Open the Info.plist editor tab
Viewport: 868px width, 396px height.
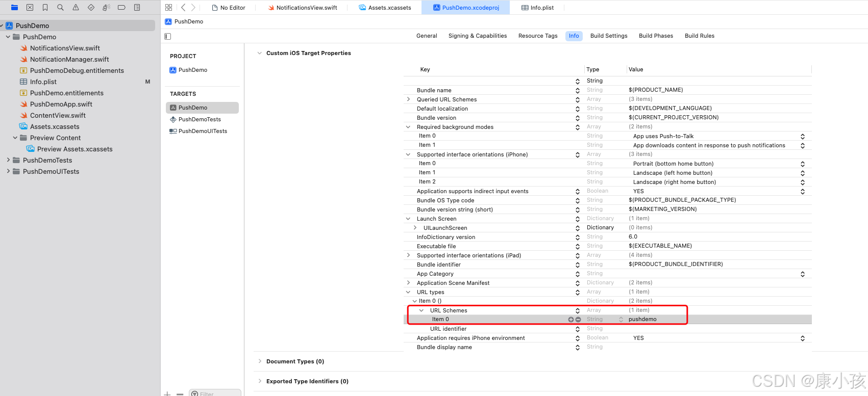[537, 8]
